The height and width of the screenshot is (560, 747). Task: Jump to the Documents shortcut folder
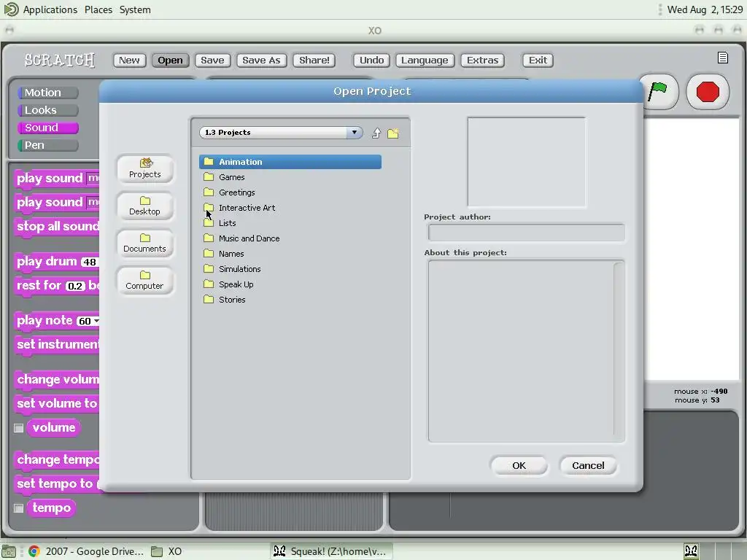pos(145,243)
